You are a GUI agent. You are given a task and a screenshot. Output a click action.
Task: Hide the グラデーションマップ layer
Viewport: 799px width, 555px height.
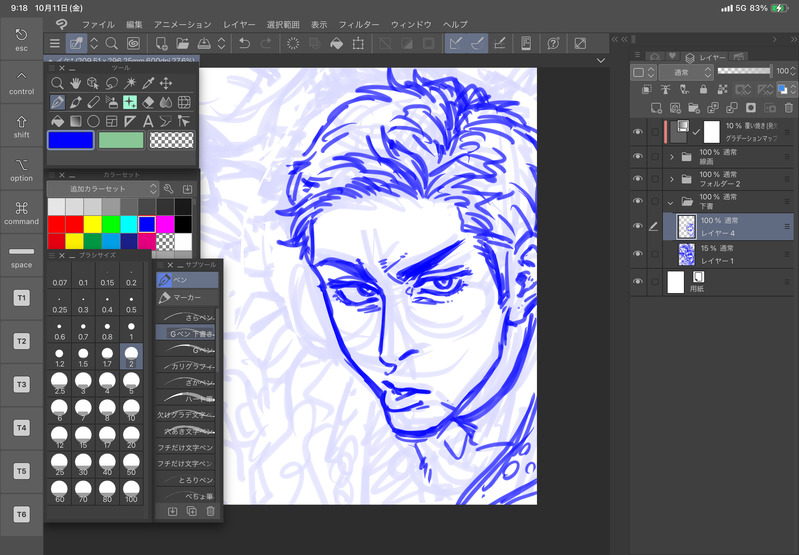(x=638, y=131)
